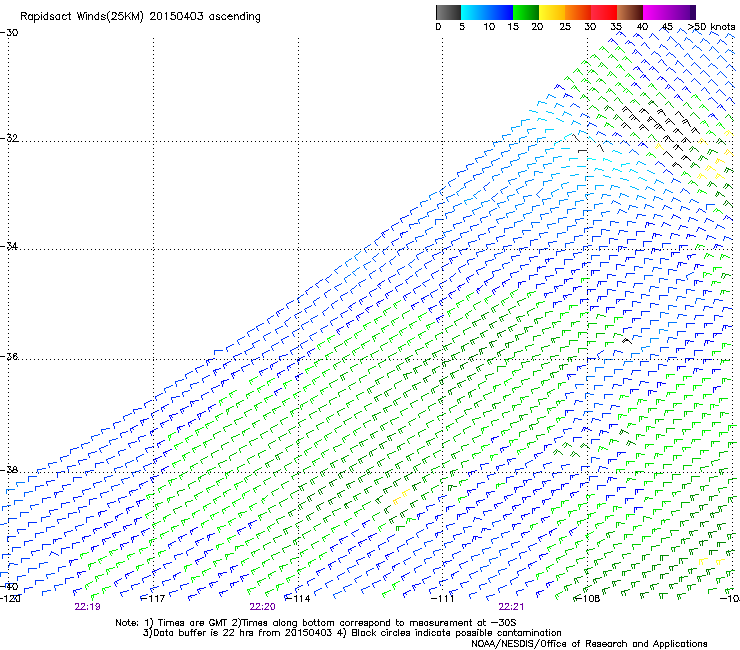Click the yellow 20-25 knots color segment
This screenshot has width=740, height=650.
pos(552,12)
